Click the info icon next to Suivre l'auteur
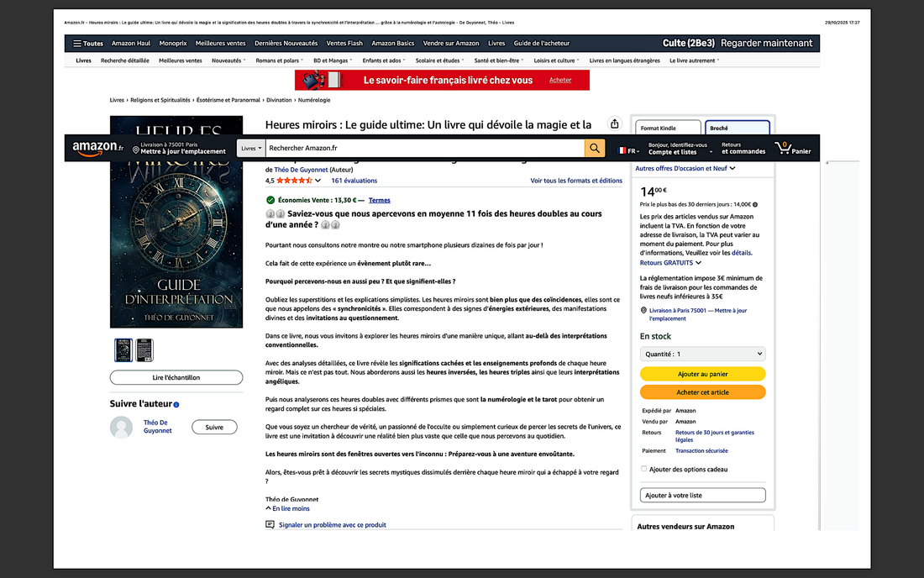924x578 pixels. click(176, 405)
